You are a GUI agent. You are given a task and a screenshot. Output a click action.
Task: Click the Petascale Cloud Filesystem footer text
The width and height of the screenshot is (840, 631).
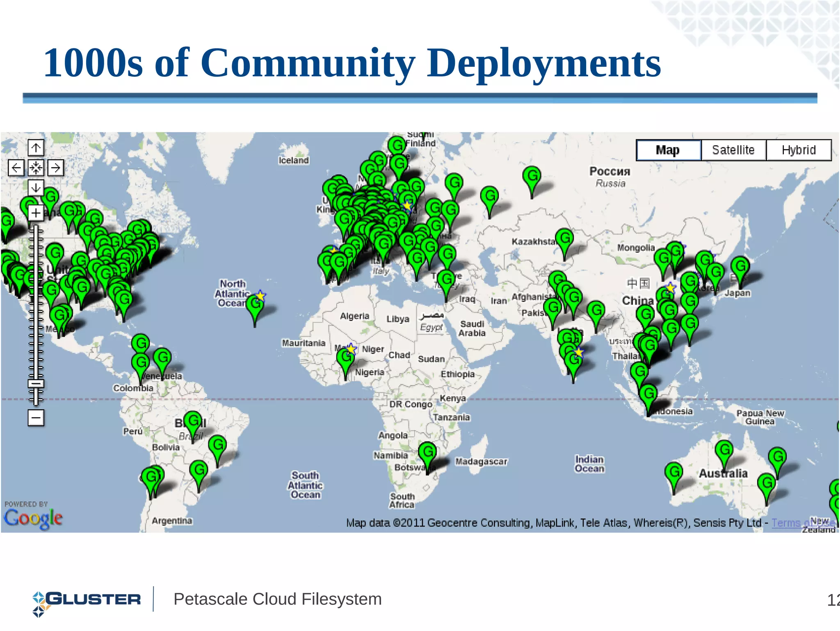(278, 599)
